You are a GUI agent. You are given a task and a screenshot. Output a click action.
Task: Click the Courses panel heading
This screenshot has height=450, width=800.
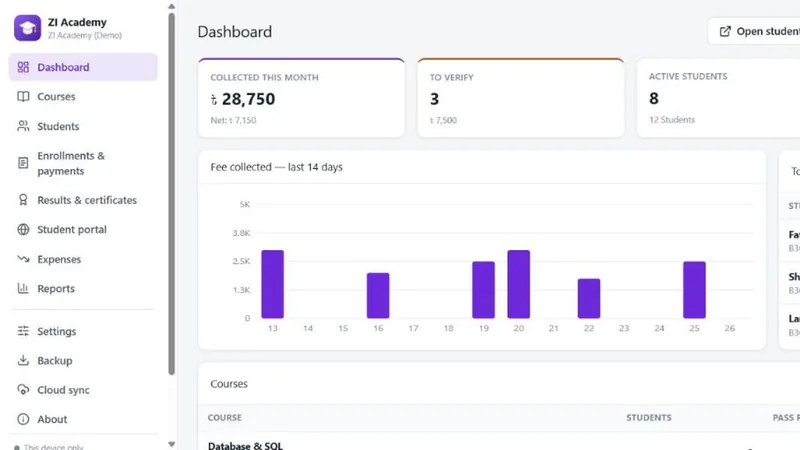click(x=229, y=384)
